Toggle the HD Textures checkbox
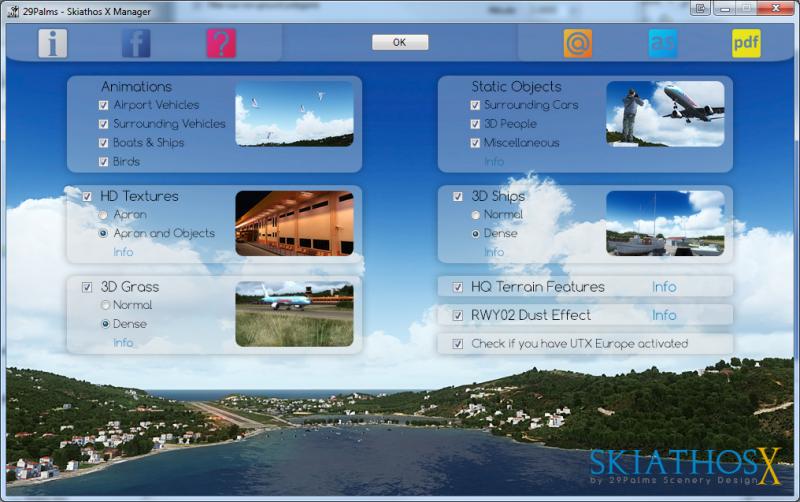 87,196
